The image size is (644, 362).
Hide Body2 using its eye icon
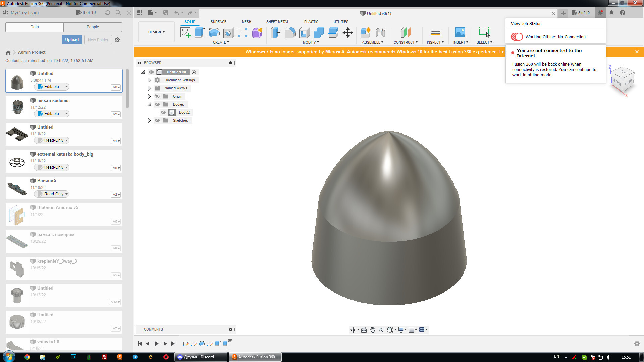pyautogui.click(x=163, y=112)
